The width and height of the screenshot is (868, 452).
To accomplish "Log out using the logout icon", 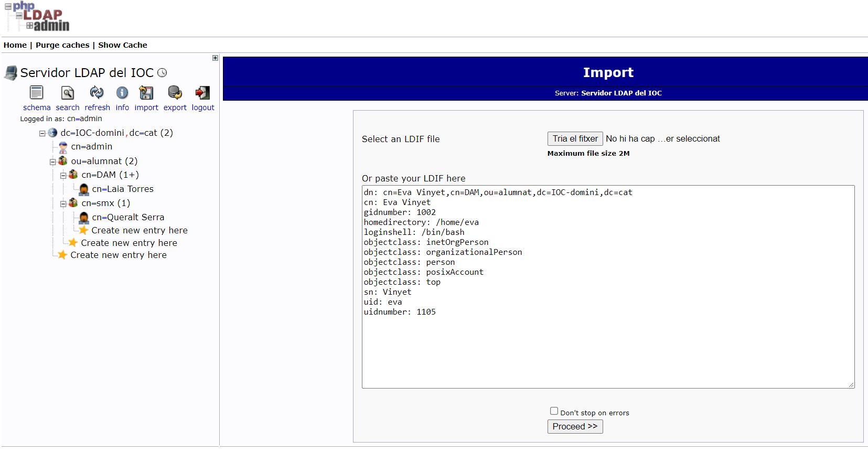I will 202,93.
